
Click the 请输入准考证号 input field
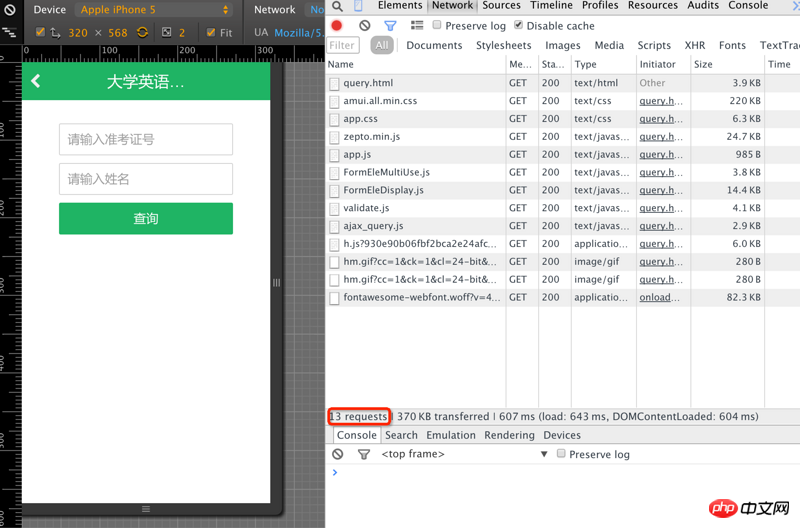click(146, 140)
